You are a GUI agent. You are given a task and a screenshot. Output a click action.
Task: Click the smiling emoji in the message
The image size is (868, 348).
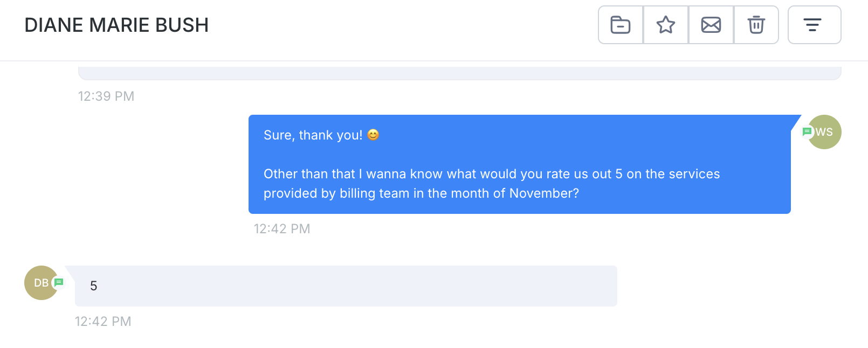tap(373, 135)
